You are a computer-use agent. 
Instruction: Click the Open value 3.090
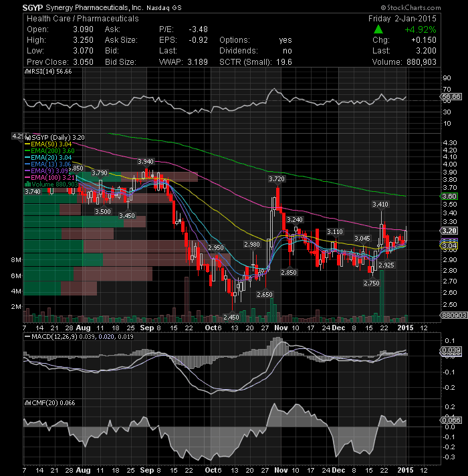tap(83, 29)
